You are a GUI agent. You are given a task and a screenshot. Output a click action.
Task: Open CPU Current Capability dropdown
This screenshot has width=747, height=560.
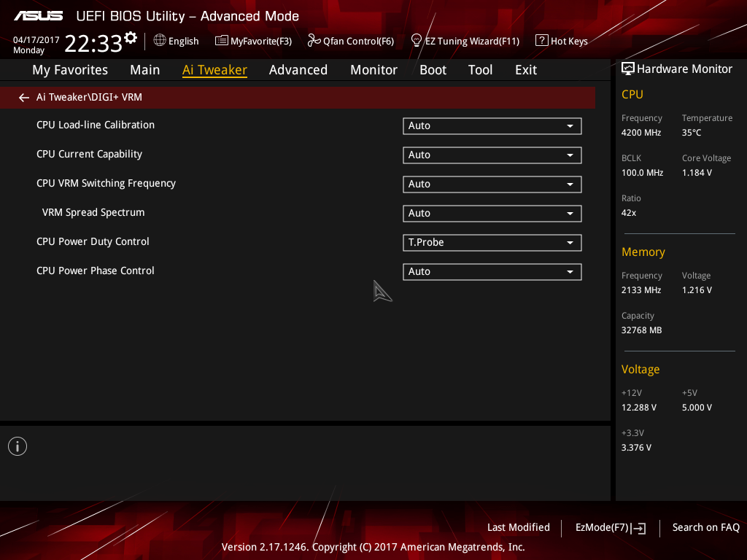(x=492, y=155)
